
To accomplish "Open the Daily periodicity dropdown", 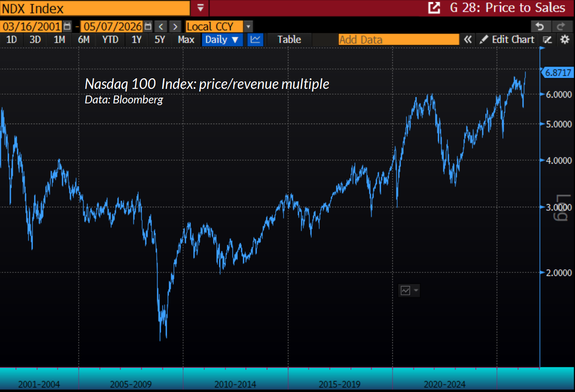I will pyautogui.click(x=222, y=40).
